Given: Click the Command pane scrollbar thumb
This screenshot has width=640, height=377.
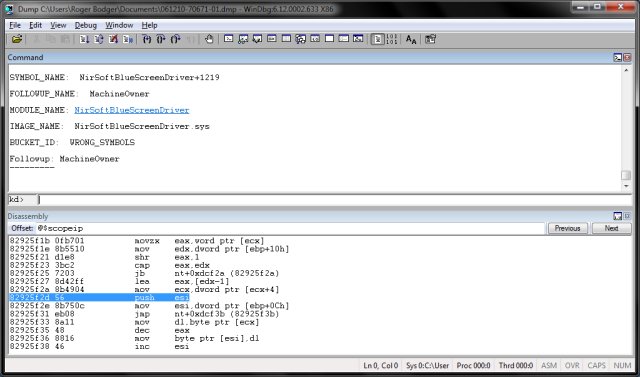Looking at the screenshot, I should point(626,175).
